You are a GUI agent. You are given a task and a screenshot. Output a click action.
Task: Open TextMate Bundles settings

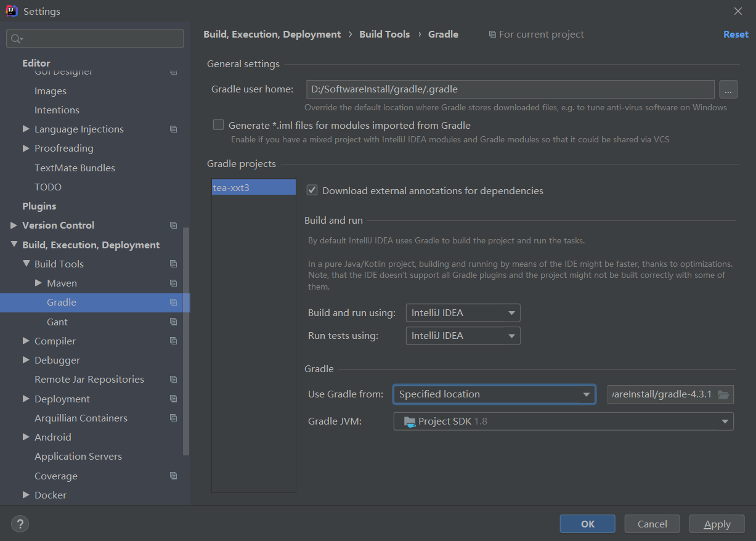75,168
